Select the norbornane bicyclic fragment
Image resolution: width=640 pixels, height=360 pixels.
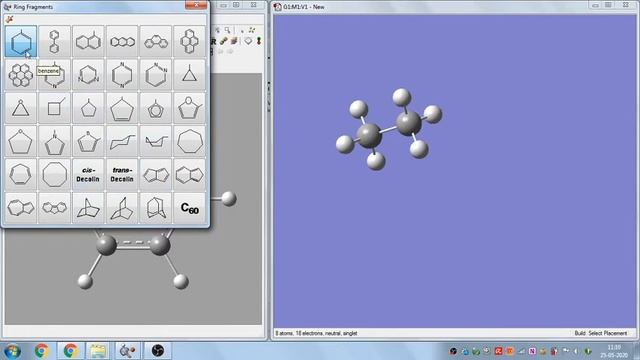click(x=88, y=208)
